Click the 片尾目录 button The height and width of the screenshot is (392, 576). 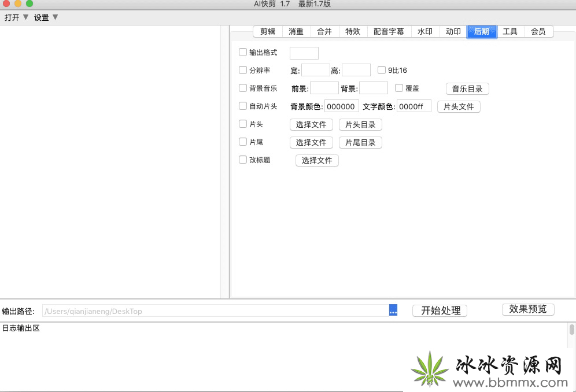[x=360, y=143]
